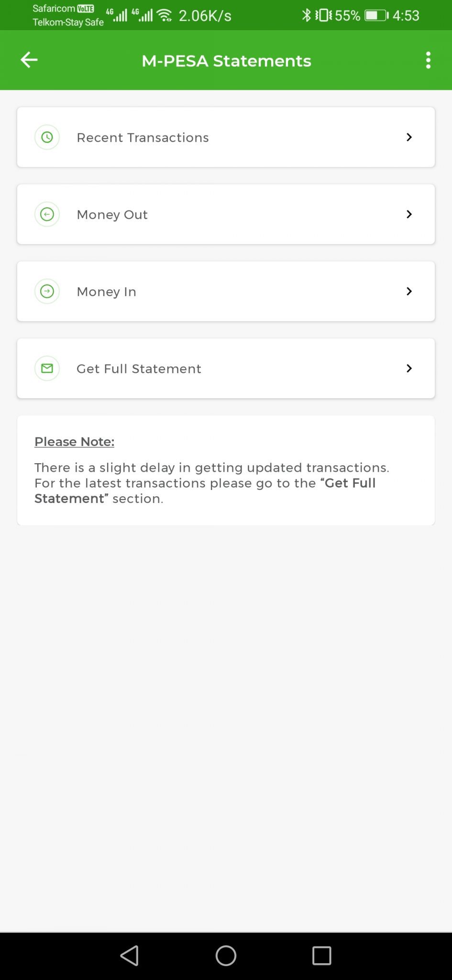Click the envelope icon for Full Statement
This screenshot has width=452, height=980.
[x=47, y=368]
